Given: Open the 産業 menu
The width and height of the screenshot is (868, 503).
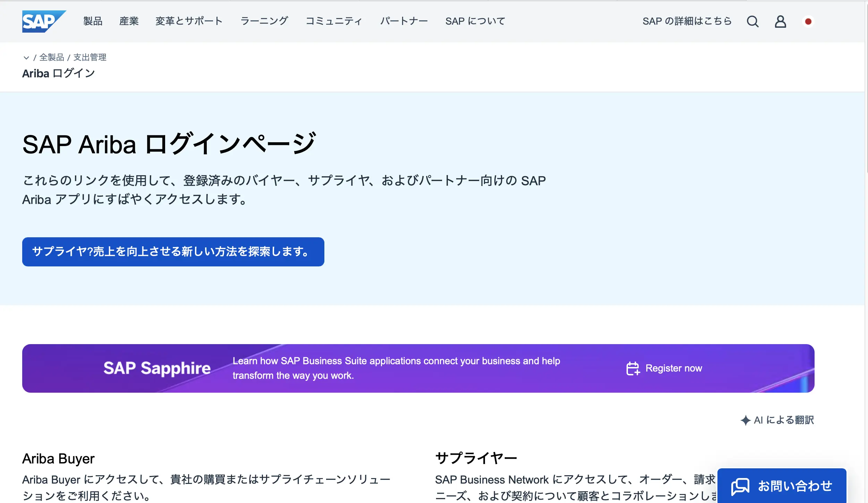Looking at the screenshot, I should click(129, 21).
